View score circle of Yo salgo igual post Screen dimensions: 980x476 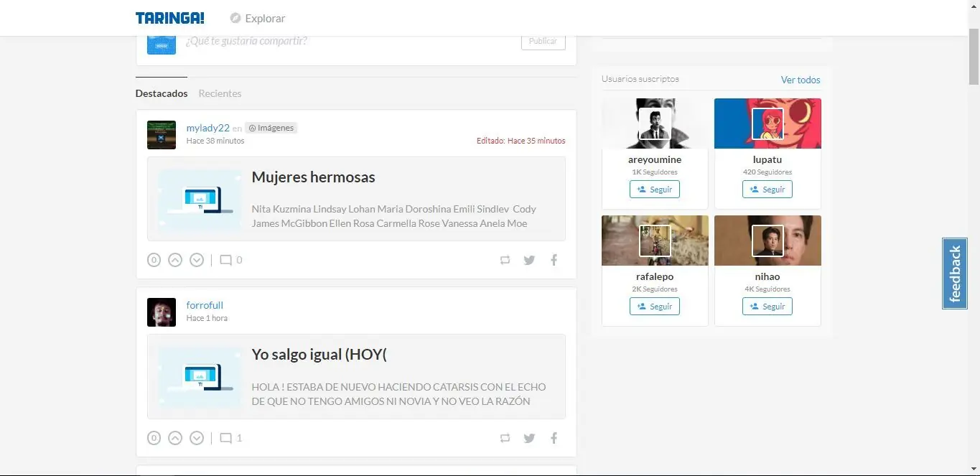tap(154, 438)
